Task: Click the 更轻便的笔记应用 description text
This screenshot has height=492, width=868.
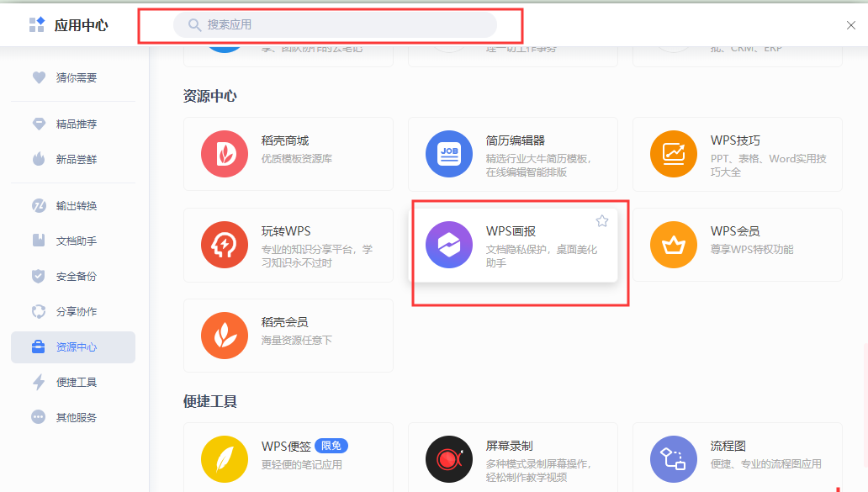Action: (x=302, y=464)
